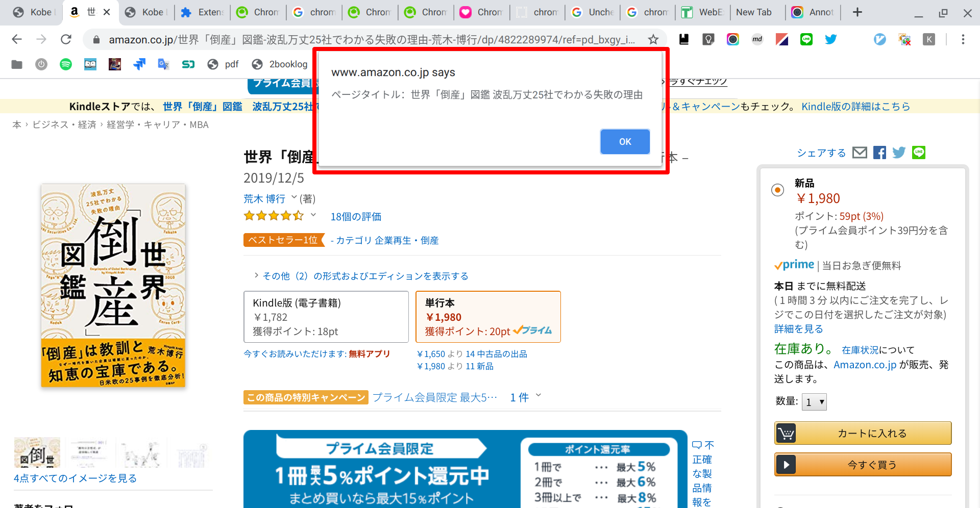Click the K profile avatar icon
This screenshot has width=980, height=508.
coord(929,39)
